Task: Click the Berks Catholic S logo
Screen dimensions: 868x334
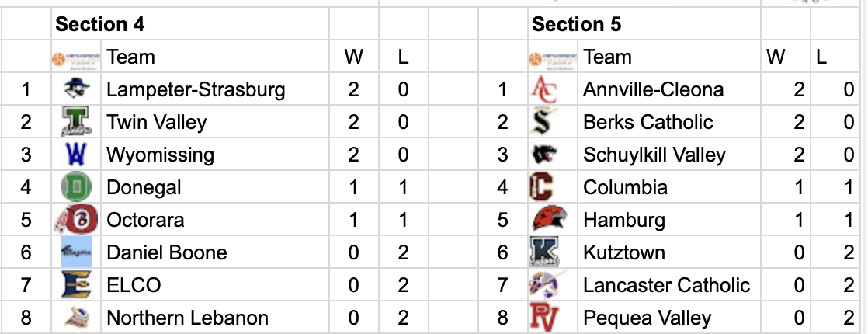Action: pyautogui.click(x=542, y=122)
